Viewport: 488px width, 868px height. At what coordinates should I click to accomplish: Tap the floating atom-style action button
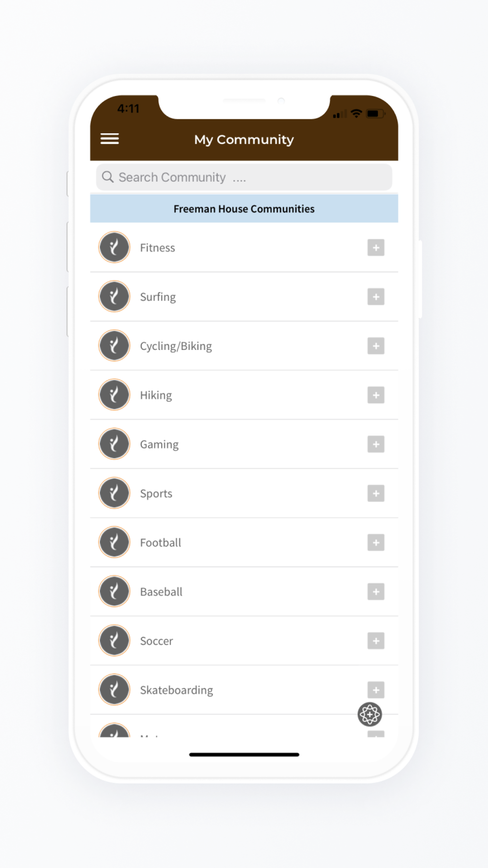369,715
